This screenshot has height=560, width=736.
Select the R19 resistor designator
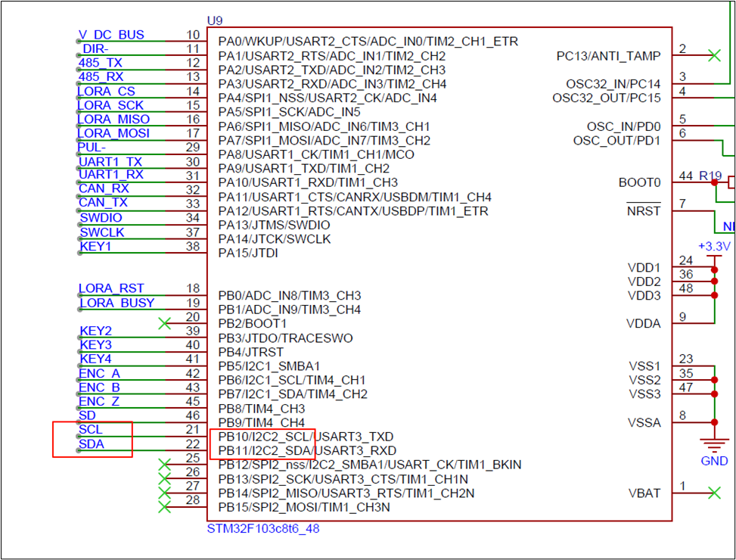click(710, 176)
